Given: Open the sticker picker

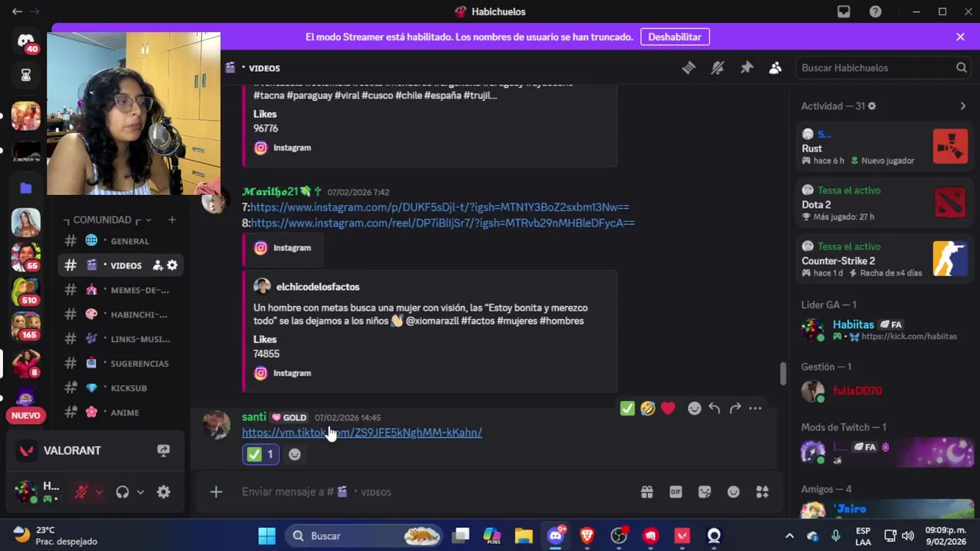Looking at the screenshot, I should click(704, 492).
